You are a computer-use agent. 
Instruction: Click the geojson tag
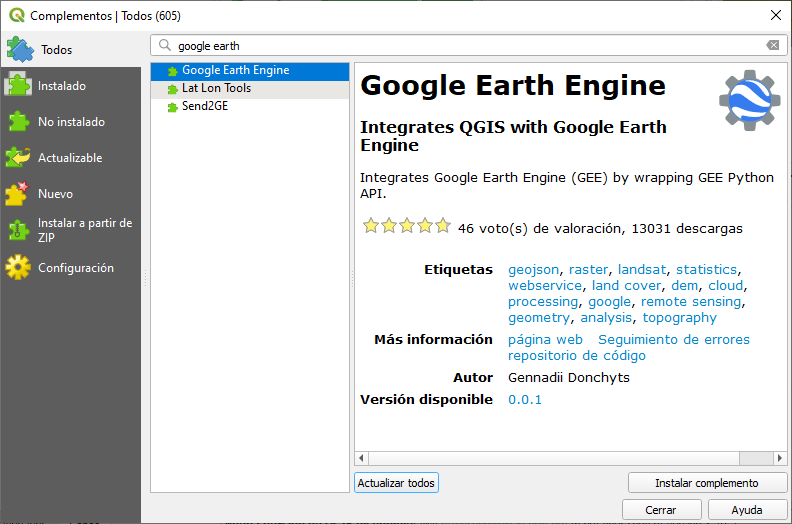point(533,270)
